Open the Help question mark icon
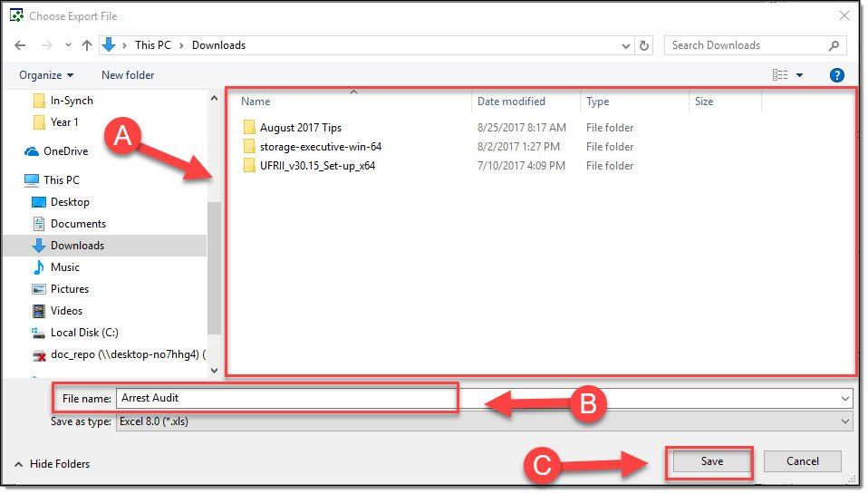Screen dimensions: 868x494 (837, 75)
